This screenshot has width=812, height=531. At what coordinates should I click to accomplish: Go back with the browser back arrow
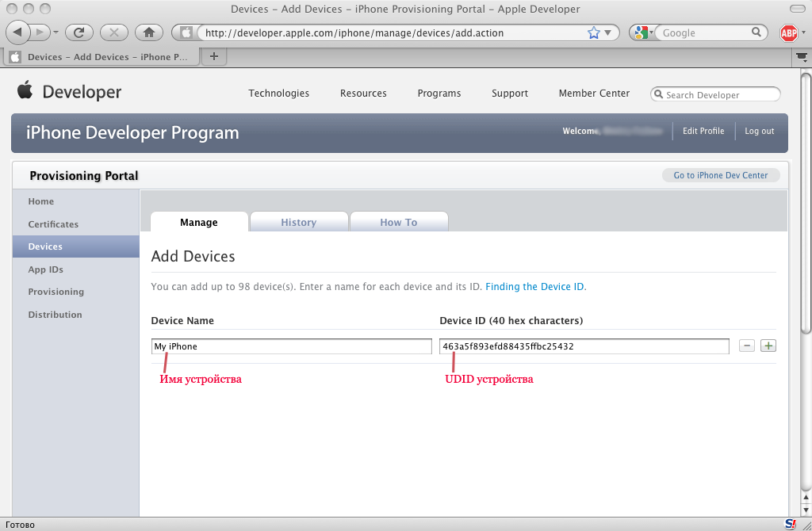point(17,32)
